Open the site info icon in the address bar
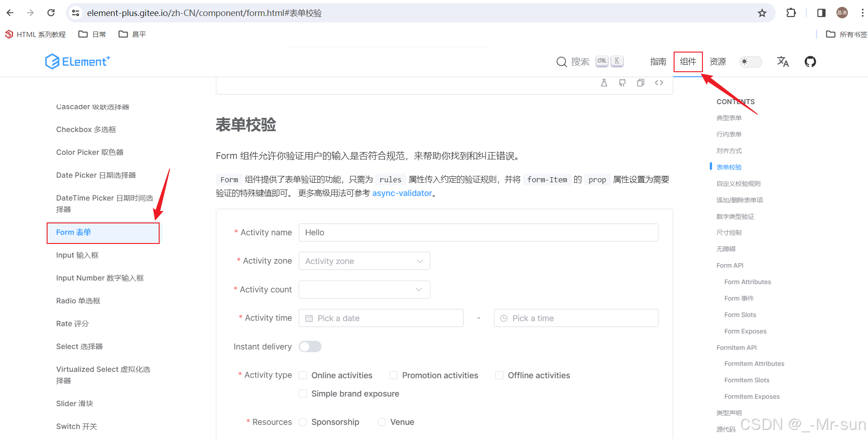The height and width of the screenshot is (439, 868). 76,13
